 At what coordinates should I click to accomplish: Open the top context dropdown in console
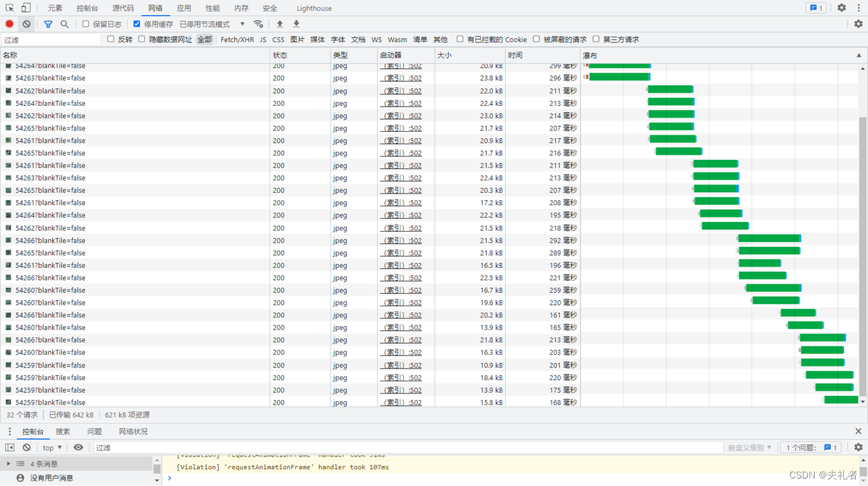(52, 448)
